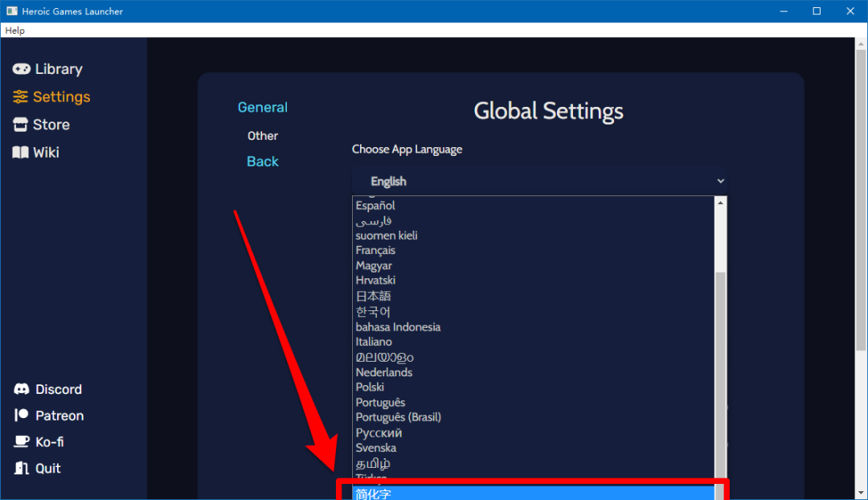Click the Library gamepad icon
This screenshot has height=500, width=868.
[21, 69]
